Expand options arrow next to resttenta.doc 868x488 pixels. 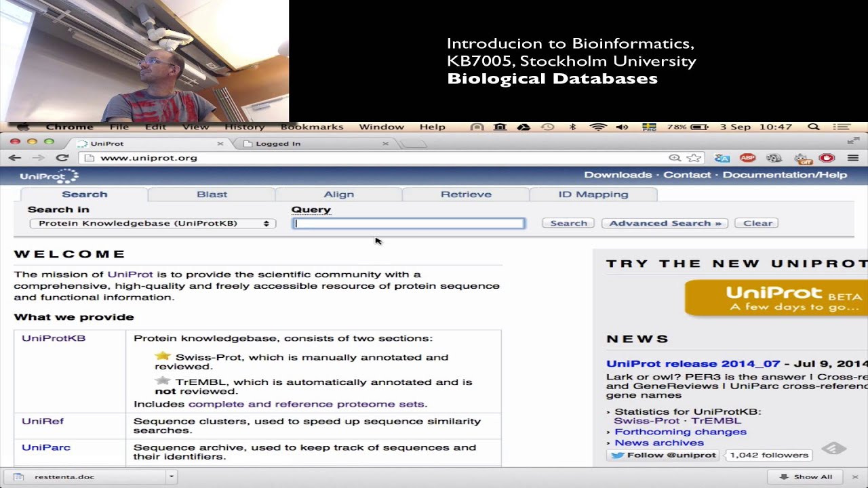click(172, 476)
